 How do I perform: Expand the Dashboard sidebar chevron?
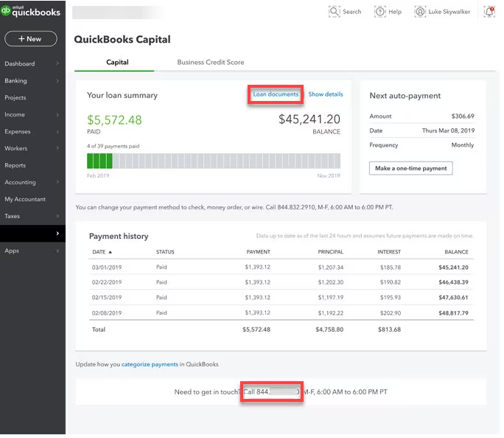(x=57, y=64)
